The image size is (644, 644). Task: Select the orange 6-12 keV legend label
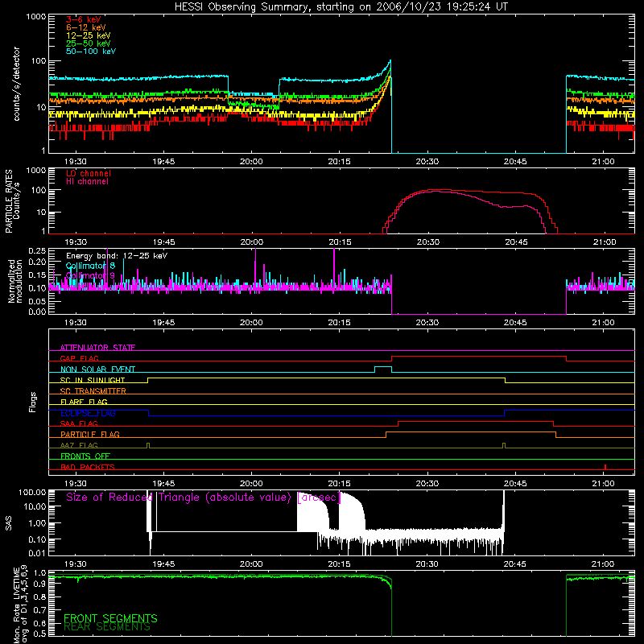click(x=85, y=27)
